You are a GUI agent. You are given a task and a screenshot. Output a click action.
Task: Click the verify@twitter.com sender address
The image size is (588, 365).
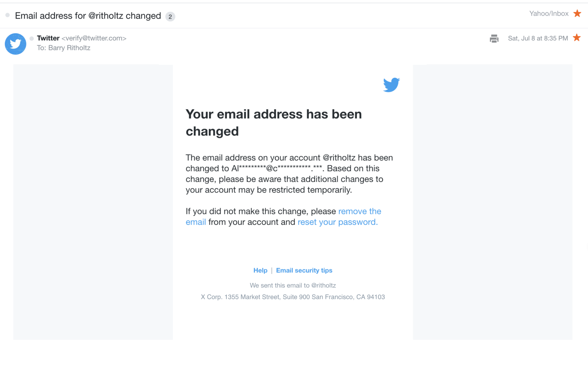[94, 38]
